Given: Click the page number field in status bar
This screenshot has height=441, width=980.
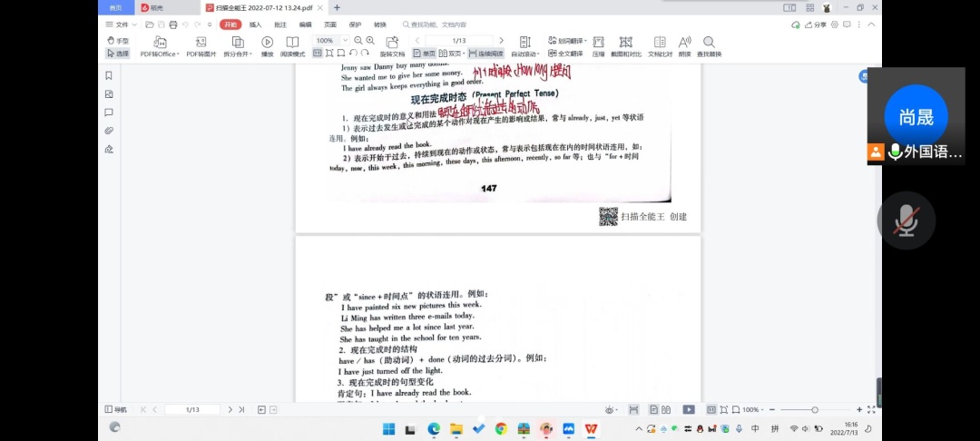Looking at the screenshot, I should (x=192, y=410).
